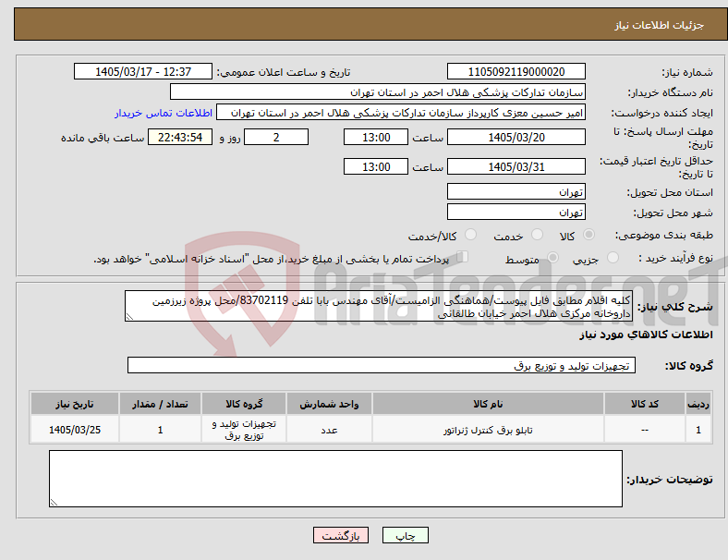Select the خدمت radio button
Image resolution: width=728 pixels, height=560 pixels.
tap(537, 235)
